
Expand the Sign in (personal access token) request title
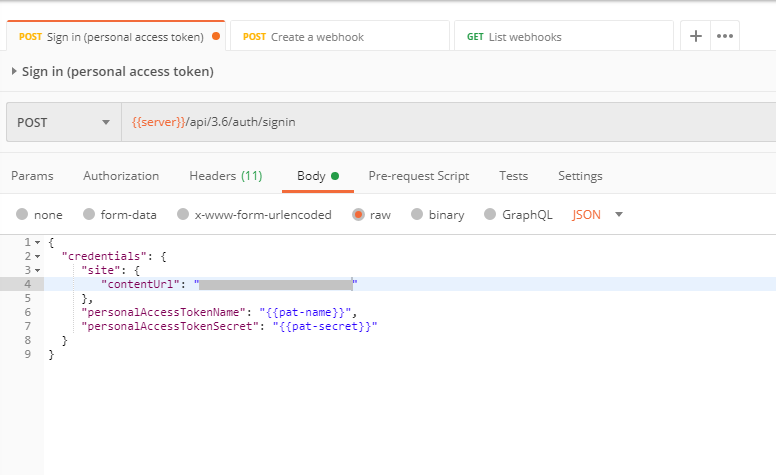tap(14, 72)
